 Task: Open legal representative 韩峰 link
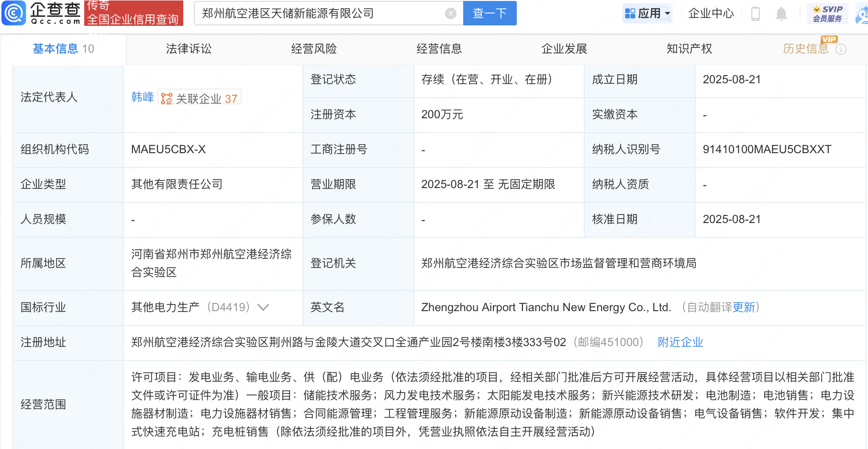(143, 97)
